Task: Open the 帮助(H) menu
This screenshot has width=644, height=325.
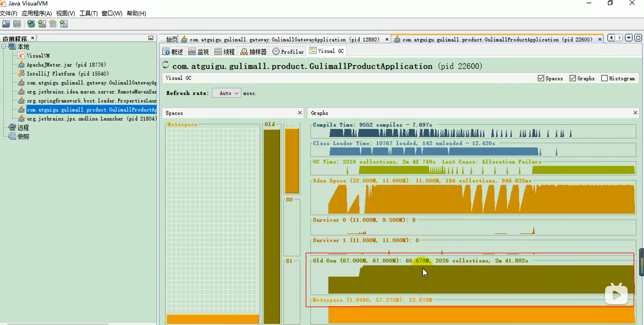Action: [136, 13]
